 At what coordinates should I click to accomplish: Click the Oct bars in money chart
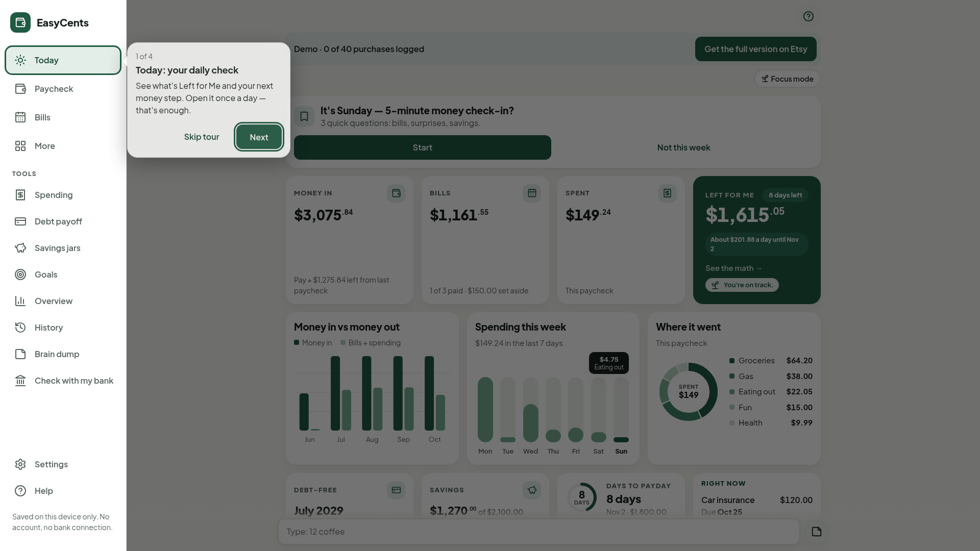435,393
